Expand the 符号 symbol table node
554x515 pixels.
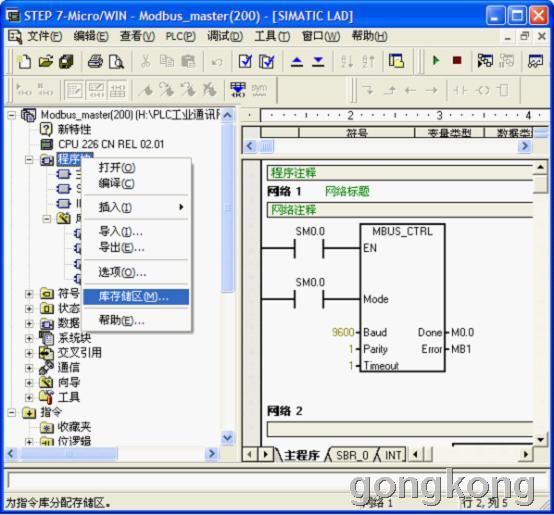[x=29, y=294]
